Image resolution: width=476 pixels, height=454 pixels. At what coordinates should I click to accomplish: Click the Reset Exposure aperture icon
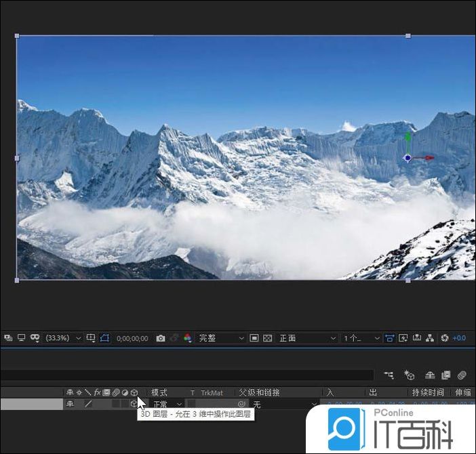click(445, 338)
